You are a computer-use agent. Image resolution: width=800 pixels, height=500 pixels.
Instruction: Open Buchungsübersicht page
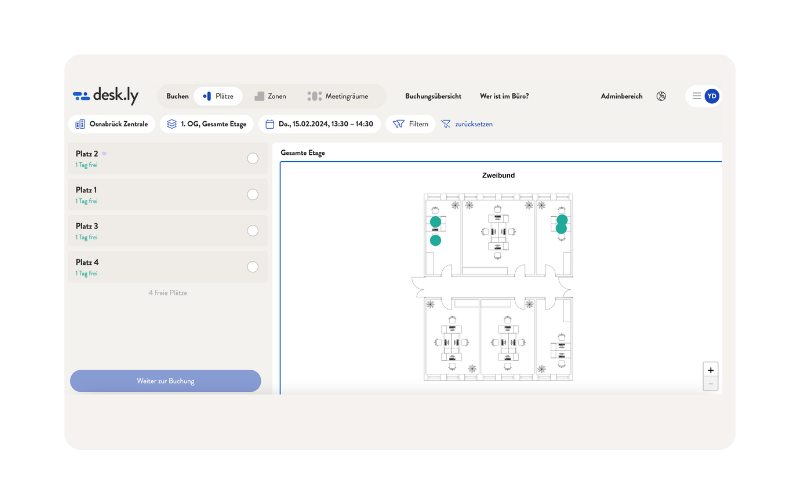[433, 96]
